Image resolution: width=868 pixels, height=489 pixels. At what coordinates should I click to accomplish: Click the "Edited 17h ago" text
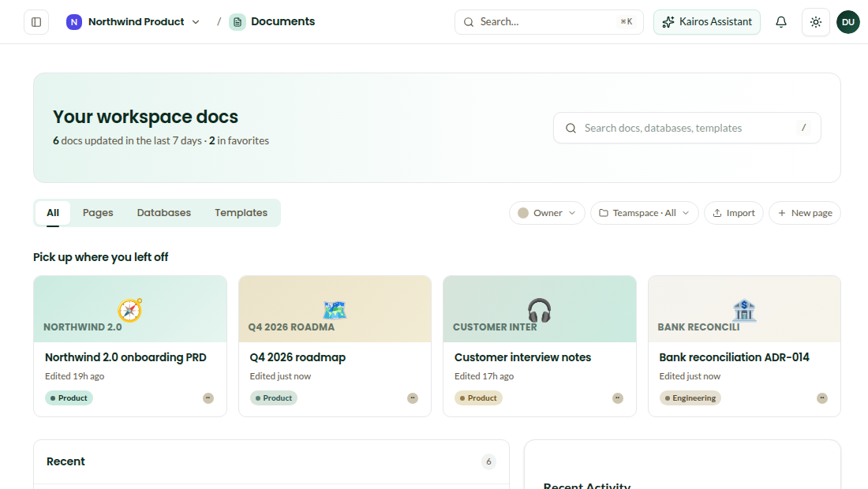coord(484,376)
